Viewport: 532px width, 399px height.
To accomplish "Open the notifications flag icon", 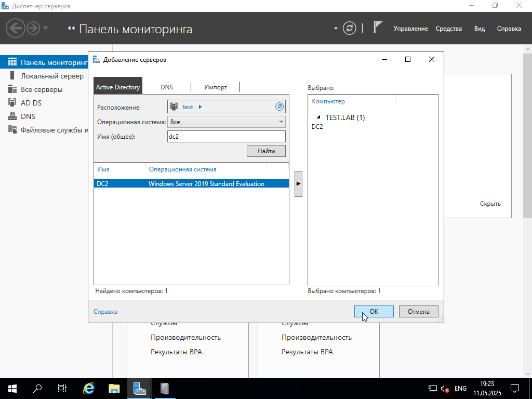I will click(x=378, y=27).
